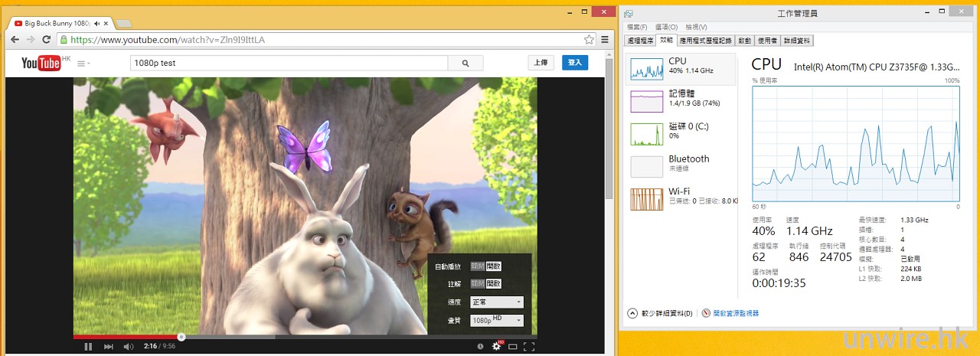This screenshot has width=980, height=356.
Task: Mute the video with the speaker icon
Action: pos(128,347)
